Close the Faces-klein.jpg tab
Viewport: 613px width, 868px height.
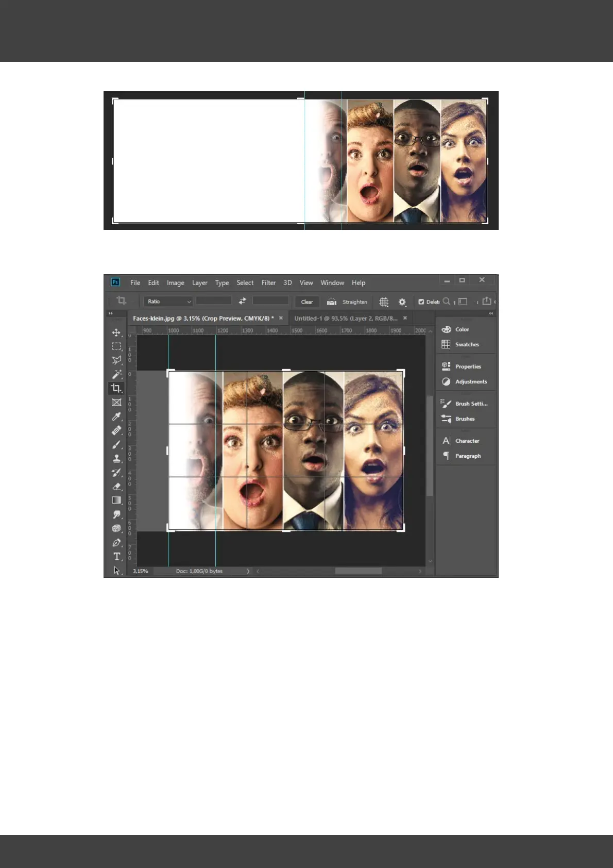click(x=281, y=318)
